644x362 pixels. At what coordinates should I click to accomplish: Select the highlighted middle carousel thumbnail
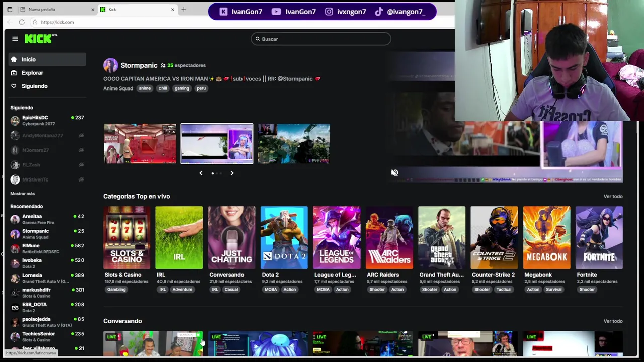tap(217, 144)
